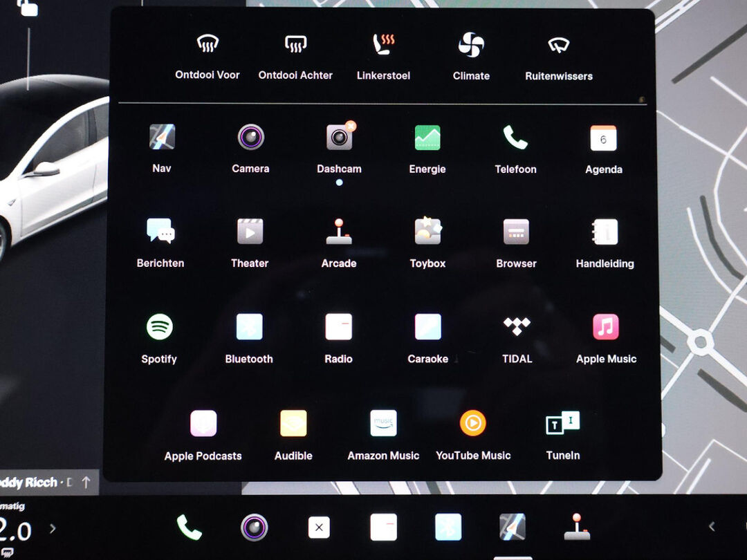The height and width of the screenshot is (560, 747).
Task: Tap the phone icon in the bottom dock
Action: pyautogui.click(x=189, y=528)
